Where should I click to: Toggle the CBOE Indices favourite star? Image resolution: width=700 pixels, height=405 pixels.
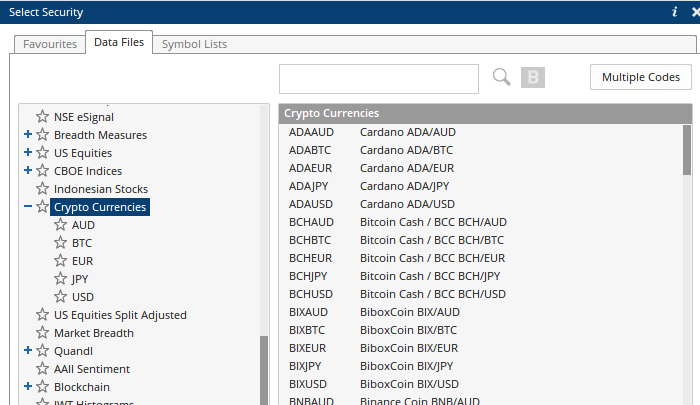42,171
